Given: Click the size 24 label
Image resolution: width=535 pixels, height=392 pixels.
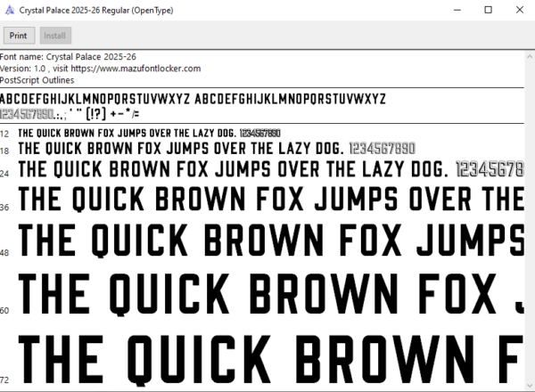Looking at the screenshot, I should click(x=4, y=174).
